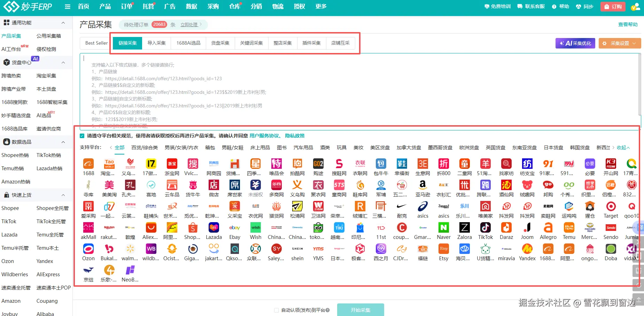Screen dimensions: 644x316
Task: Collapse platform categories with 收起
Action: [623, 148]
